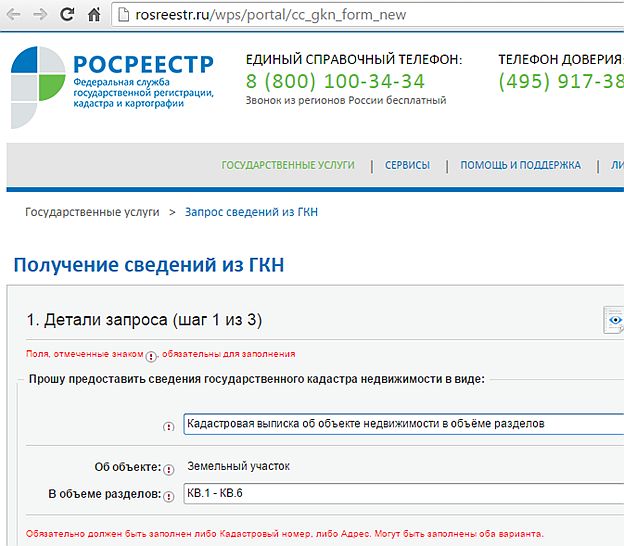This screenshot has height=546, width=624.
Task: Open the eye icon for visually impaired version
Action: pyautogui.click(x=614, y=319)
